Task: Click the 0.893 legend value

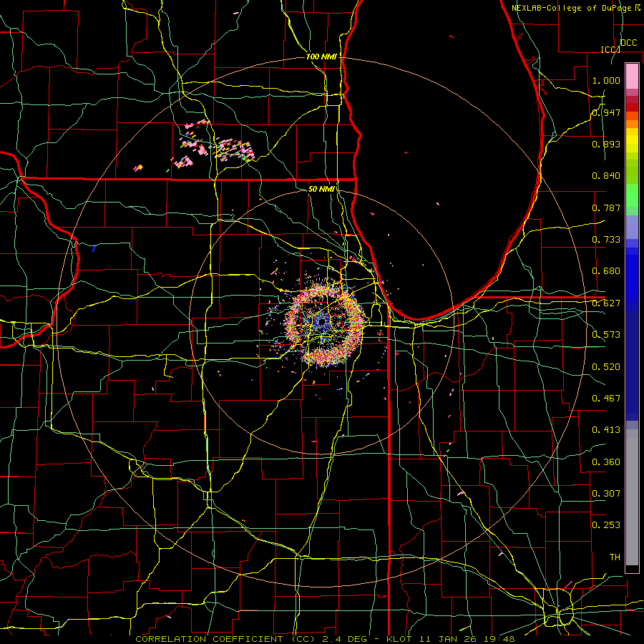Action: (x=606, y=144)
